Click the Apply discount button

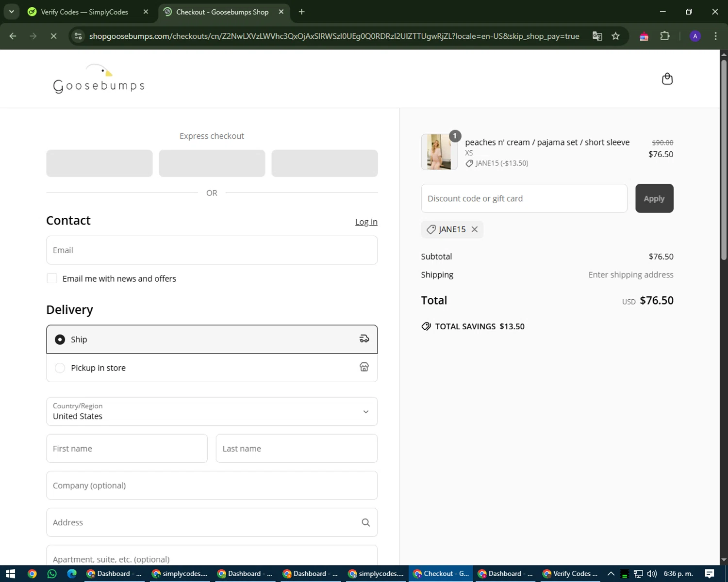pos(654,198)
